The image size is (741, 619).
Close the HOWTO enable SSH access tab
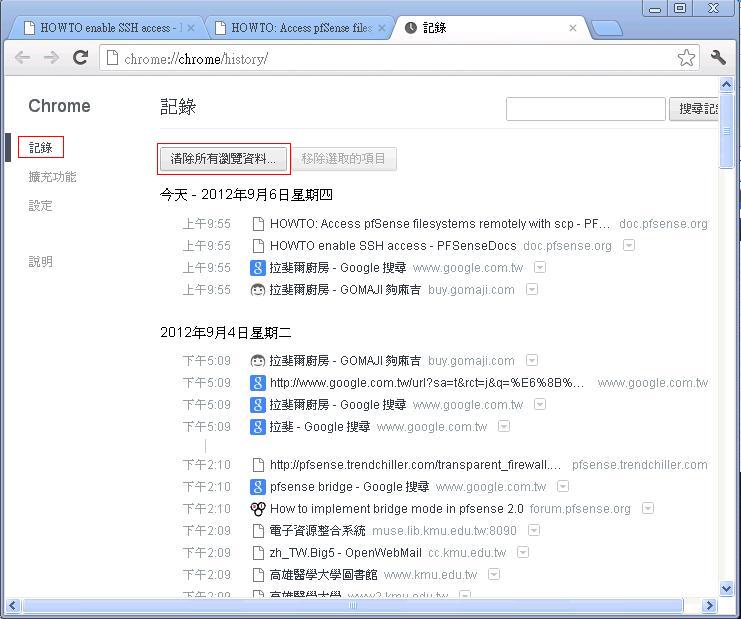(191, 28)
